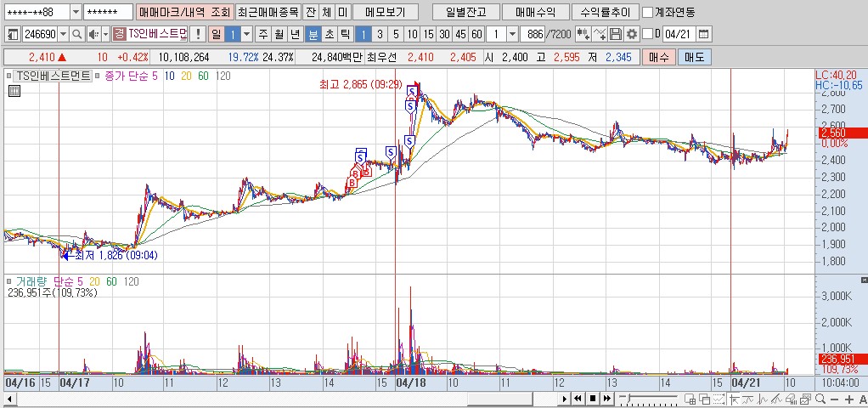The image size is (868, 408).
Task: Click the add line indicator icon
Action: (x=600, y=34)
